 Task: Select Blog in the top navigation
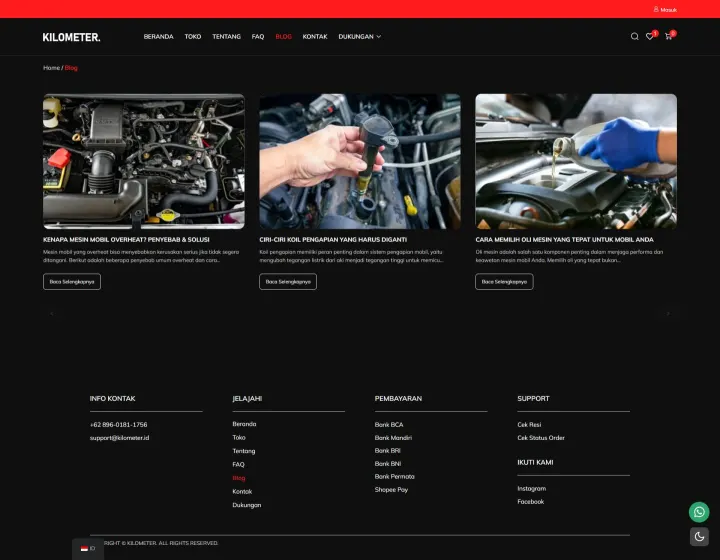(283, 37)
